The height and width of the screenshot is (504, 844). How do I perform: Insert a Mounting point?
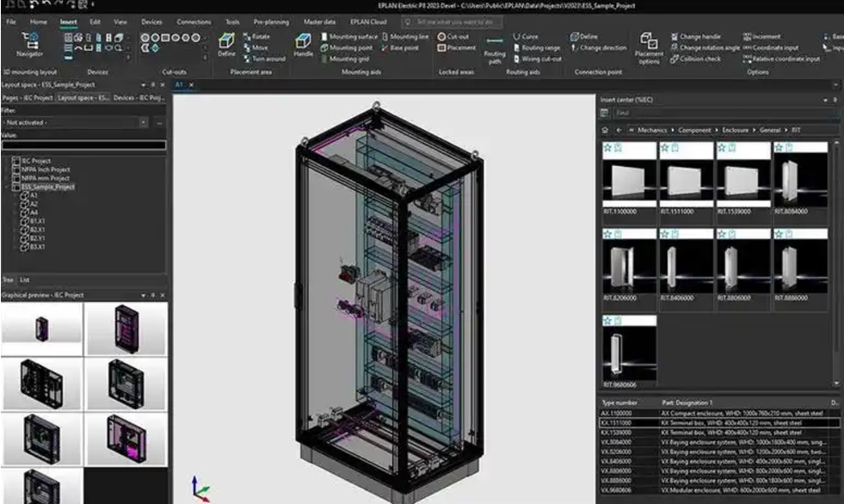(347, 48)
